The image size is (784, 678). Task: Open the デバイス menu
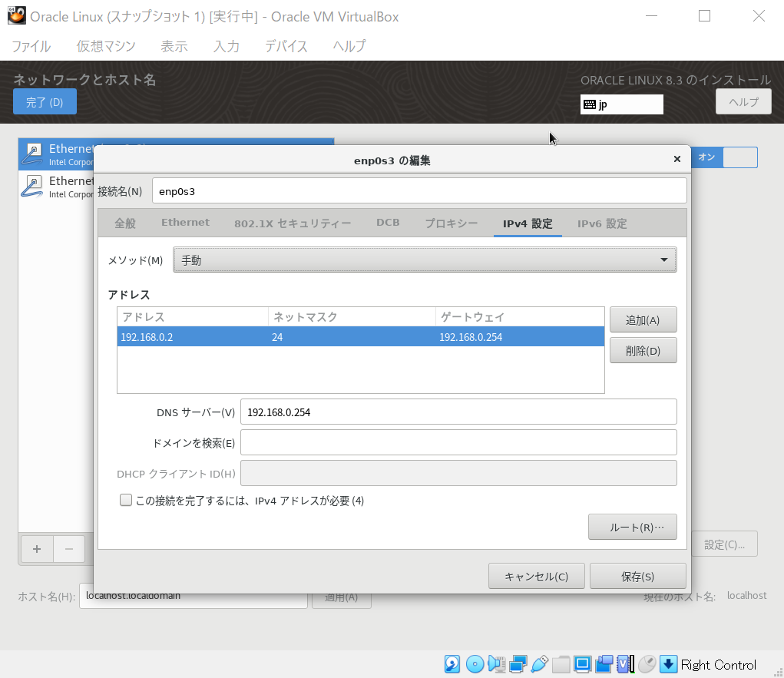[286, 47]
